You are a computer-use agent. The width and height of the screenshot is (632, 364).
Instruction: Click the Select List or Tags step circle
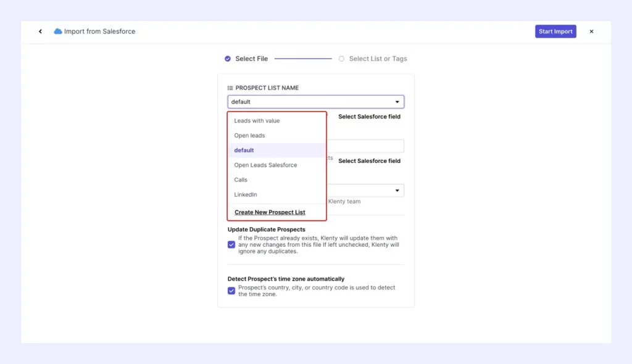[341, 59]
